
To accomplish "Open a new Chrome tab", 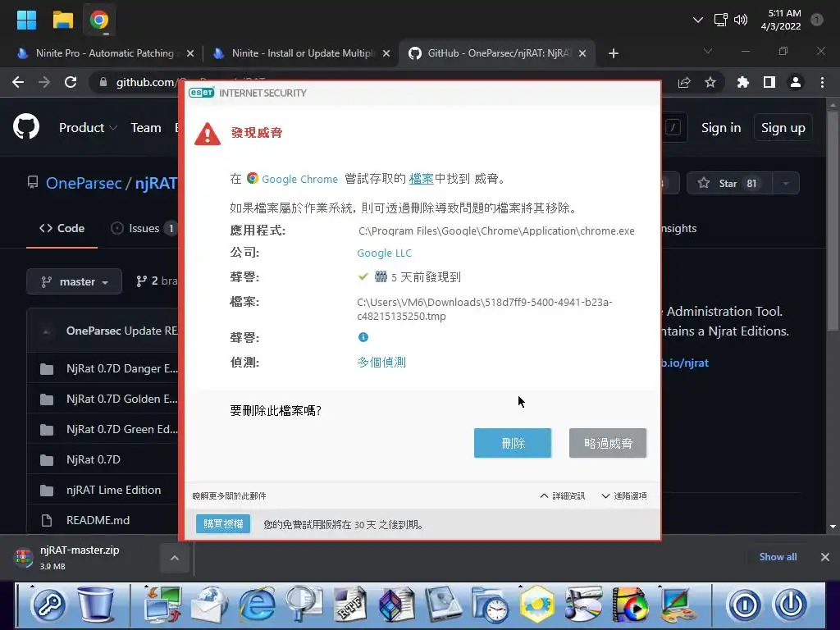I will (614, 53).
